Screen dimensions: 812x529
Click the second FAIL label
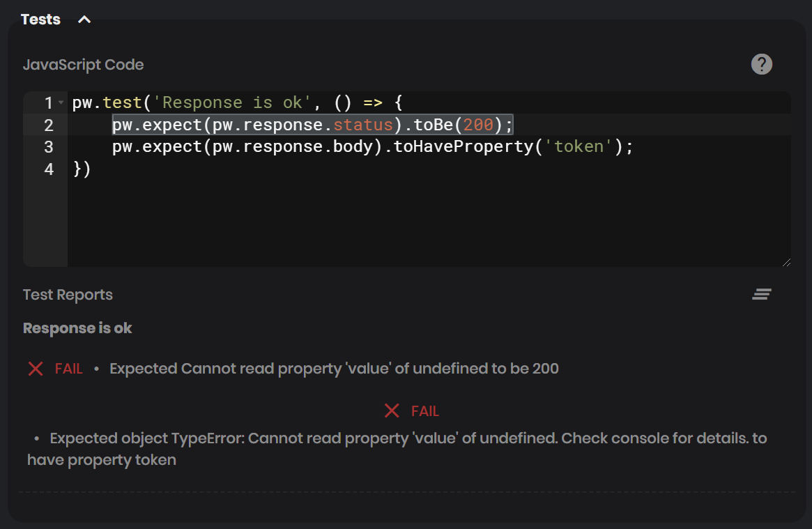point(425,411)
